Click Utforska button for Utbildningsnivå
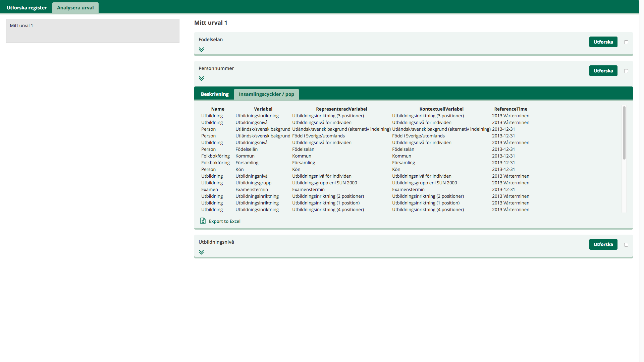644x362 pixels. pyautogui.click(x=603, y=244)
